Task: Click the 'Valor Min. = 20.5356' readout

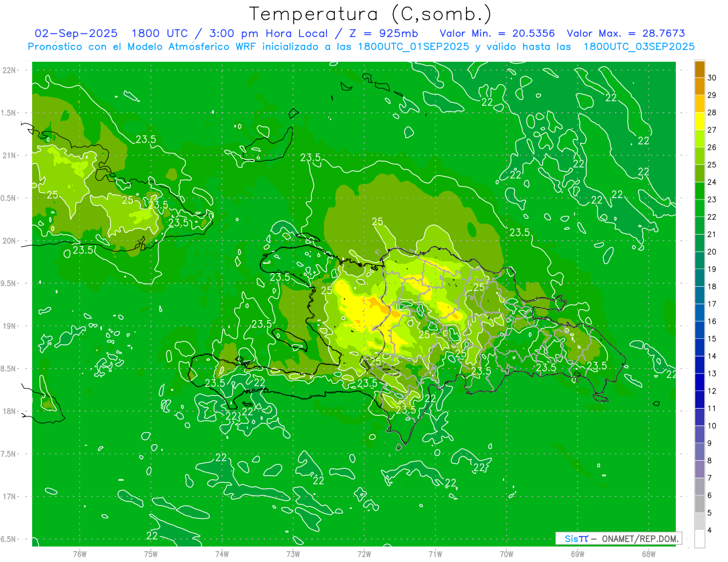Action: [x=497, y=33]
